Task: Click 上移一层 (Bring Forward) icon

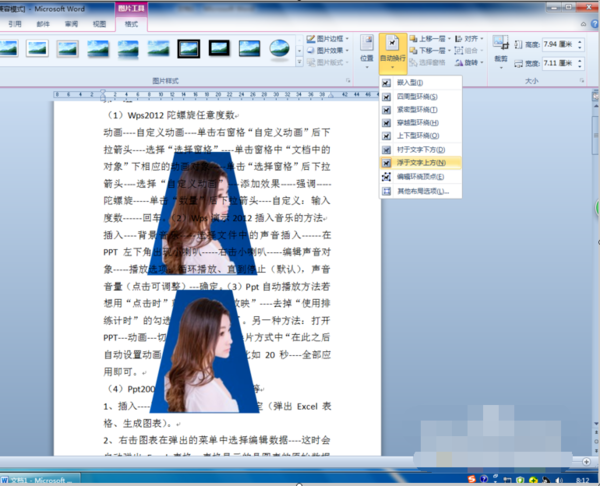Action: pos(426,38)
